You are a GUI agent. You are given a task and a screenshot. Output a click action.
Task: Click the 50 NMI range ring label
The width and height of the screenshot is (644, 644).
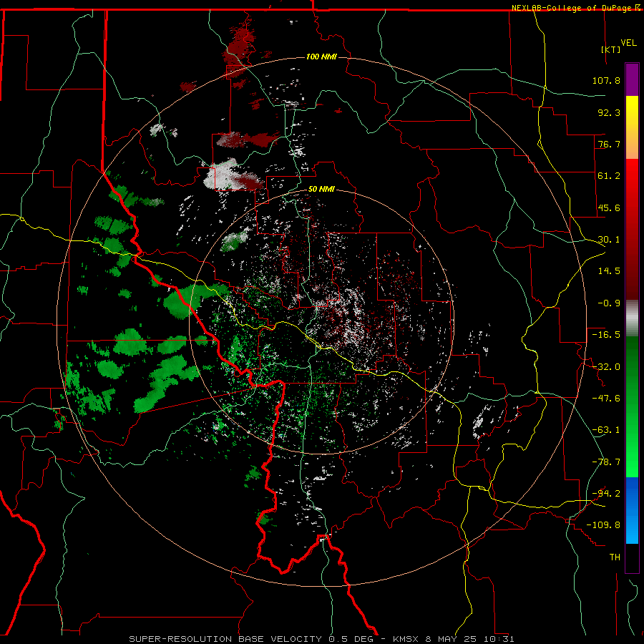[321, 190]
